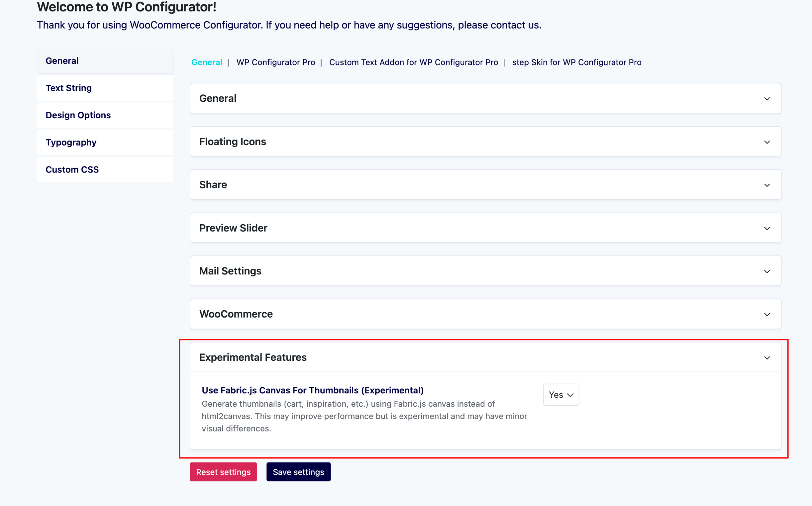Click the thank you message text
Viewport: 812px width, 506px height.
coord(289,25)
